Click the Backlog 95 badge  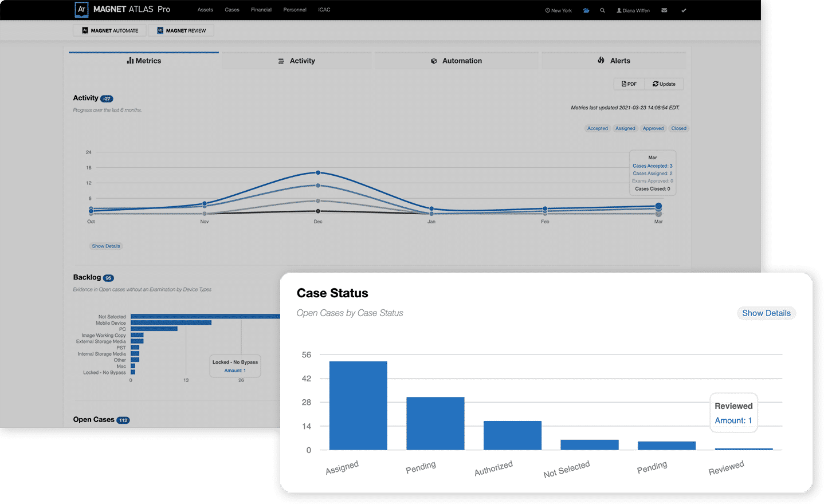(108, 278)
